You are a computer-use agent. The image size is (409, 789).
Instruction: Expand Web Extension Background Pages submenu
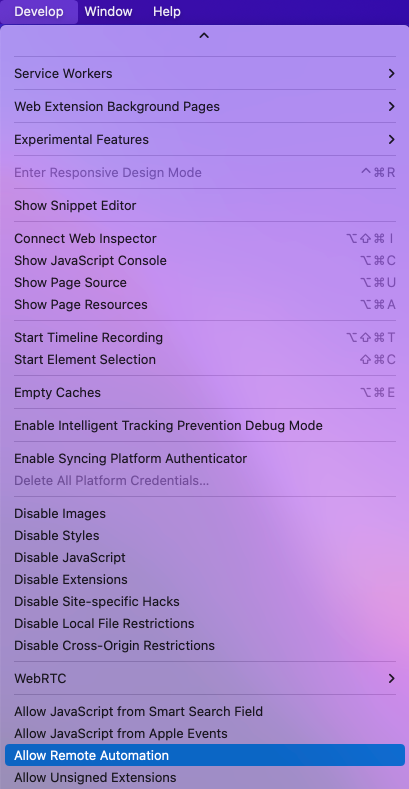pos(205,107)
